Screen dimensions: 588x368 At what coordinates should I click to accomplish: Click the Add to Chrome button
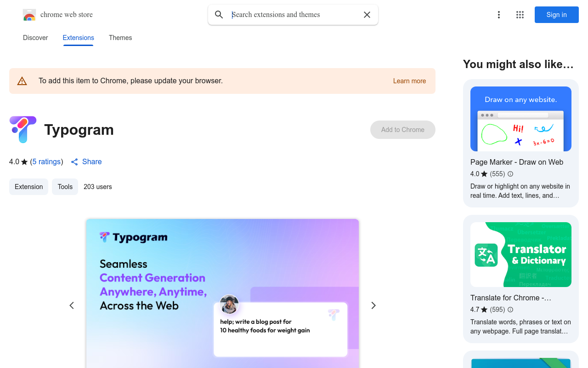coord(403,130)
